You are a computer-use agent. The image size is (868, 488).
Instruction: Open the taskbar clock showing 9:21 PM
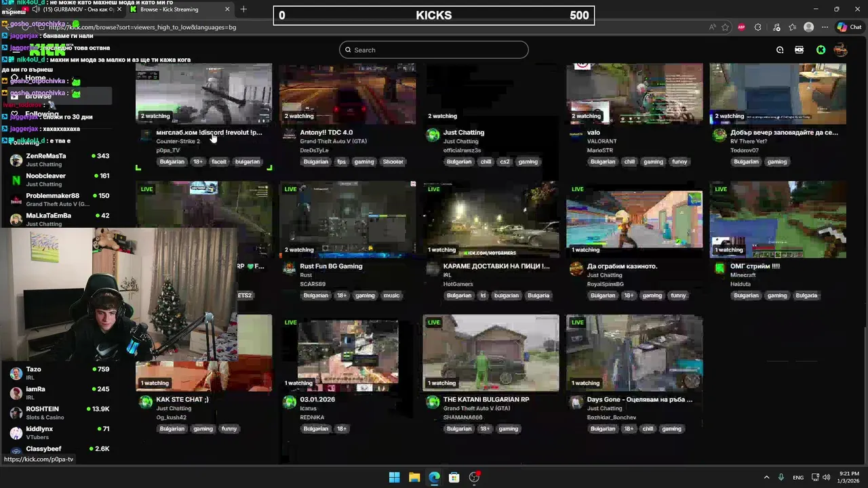848,477
